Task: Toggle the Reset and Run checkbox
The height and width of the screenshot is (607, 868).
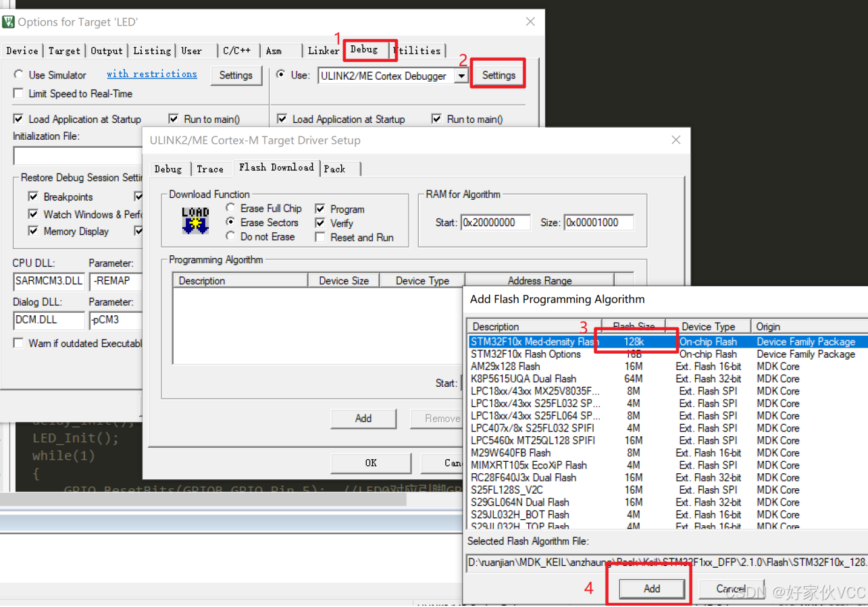Action: 320,238
